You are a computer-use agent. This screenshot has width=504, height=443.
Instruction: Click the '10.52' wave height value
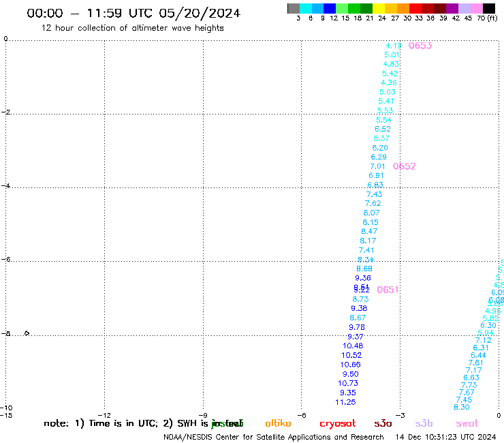351,355
